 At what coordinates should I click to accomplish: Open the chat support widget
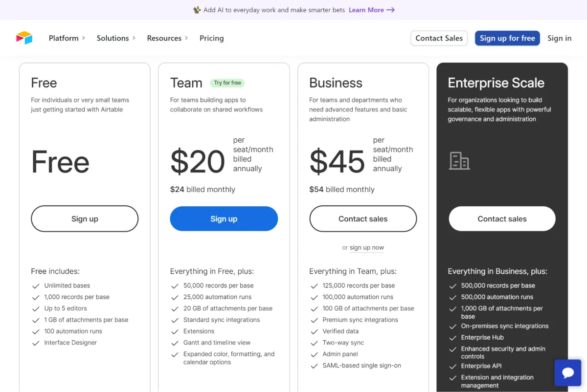coord(568,373)
